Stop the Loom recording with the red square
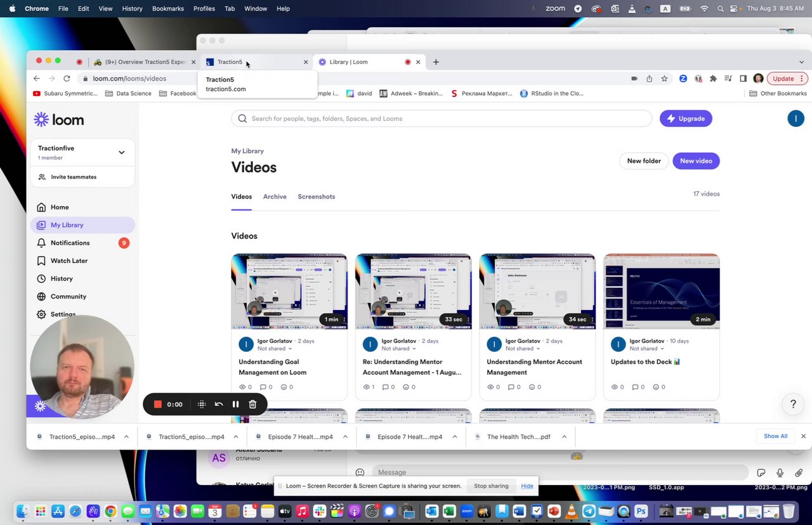812x525 pixels. pos(158,405)
